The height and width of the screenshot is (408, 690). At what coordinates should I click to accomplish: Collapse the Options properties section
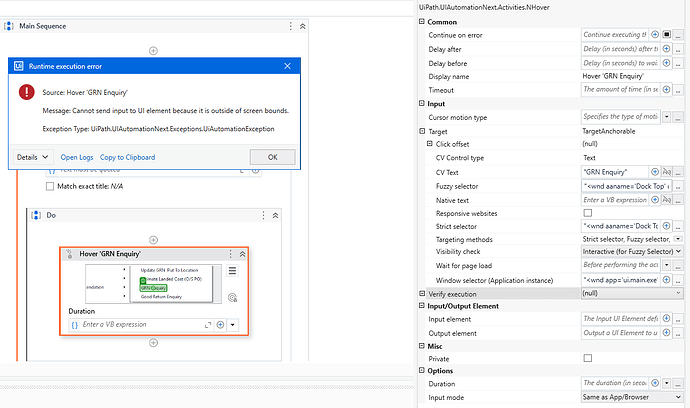click(422, 370)
